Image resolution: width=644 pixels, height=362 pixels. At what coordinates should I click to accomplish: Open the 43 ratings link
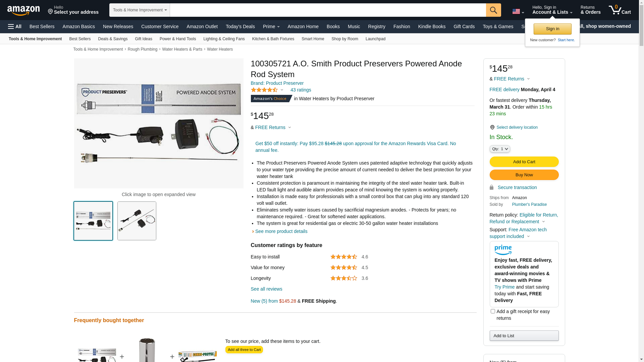[301, 90]
